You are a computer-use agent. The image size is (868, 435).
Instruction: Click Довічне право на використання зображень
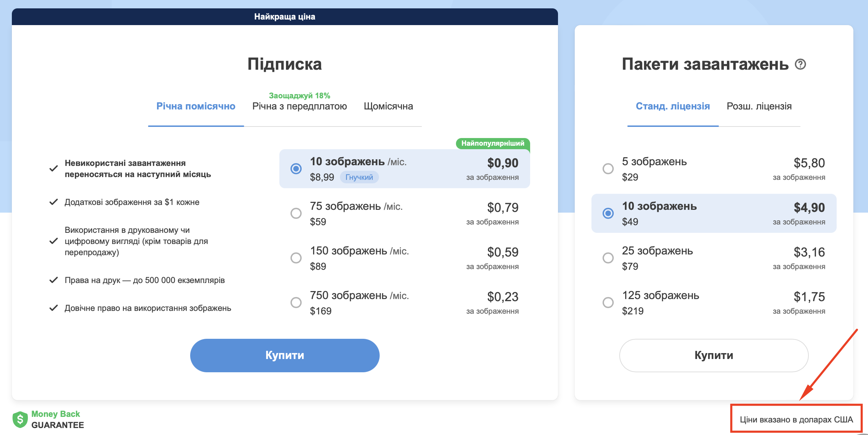148,308
